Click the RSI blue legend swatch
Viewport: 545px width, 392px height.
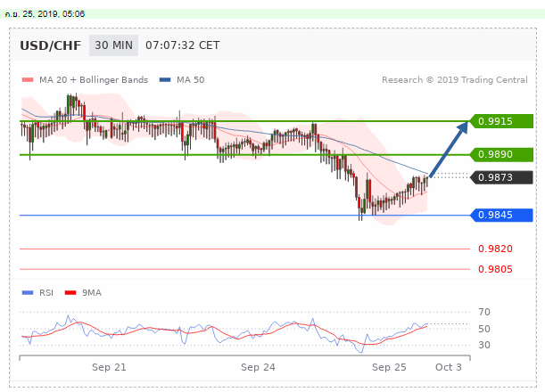(28, 293)
